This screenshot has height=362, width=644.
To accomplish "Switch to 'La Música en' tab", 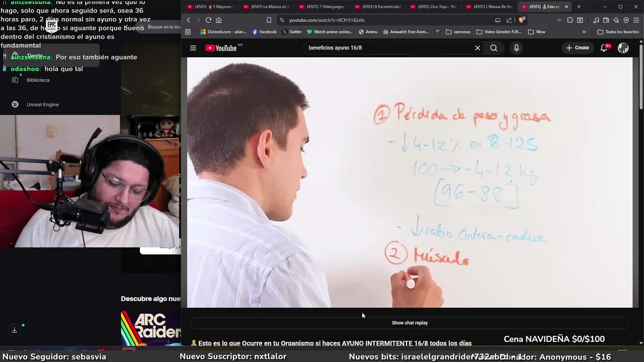I will coord(267,7).
